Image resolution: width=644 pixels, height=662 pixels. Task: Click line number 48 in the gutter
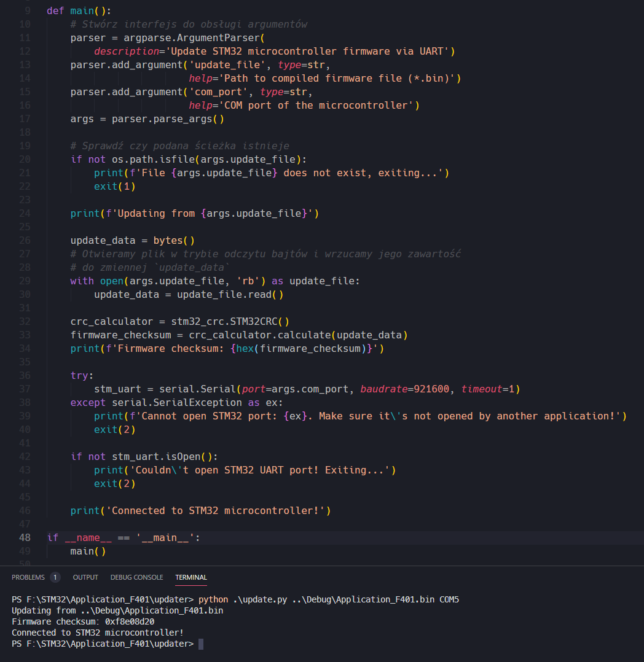coord(25,537)
